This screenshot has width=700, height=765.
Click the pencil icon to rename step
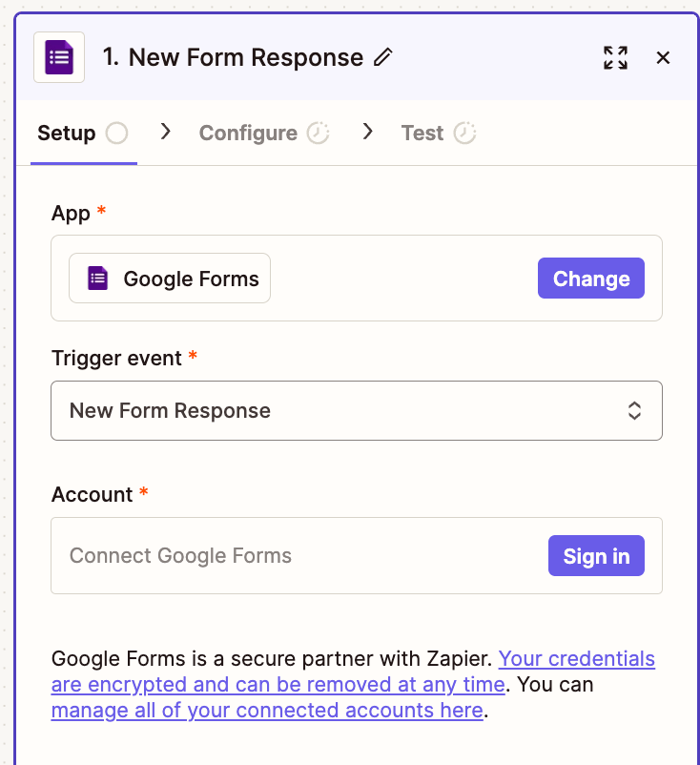point(383,57)
